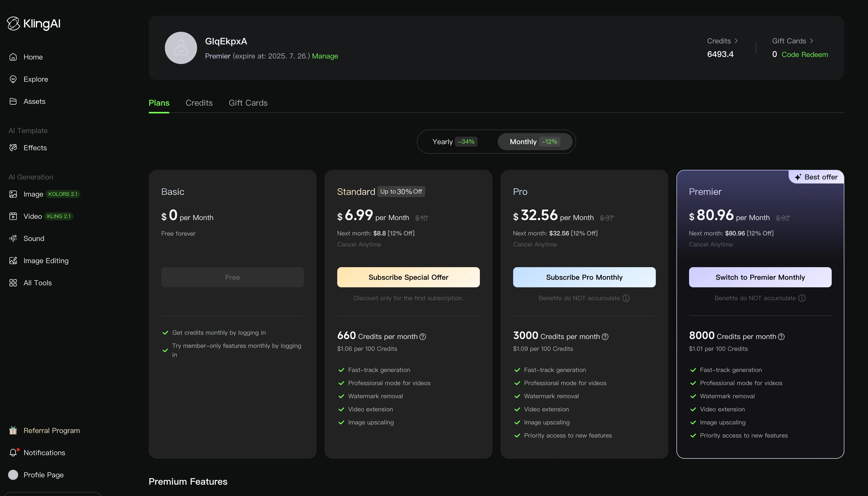Screen dimensions: 868x496
Task: Switch to the Credits tab
Action: (199, 103)
